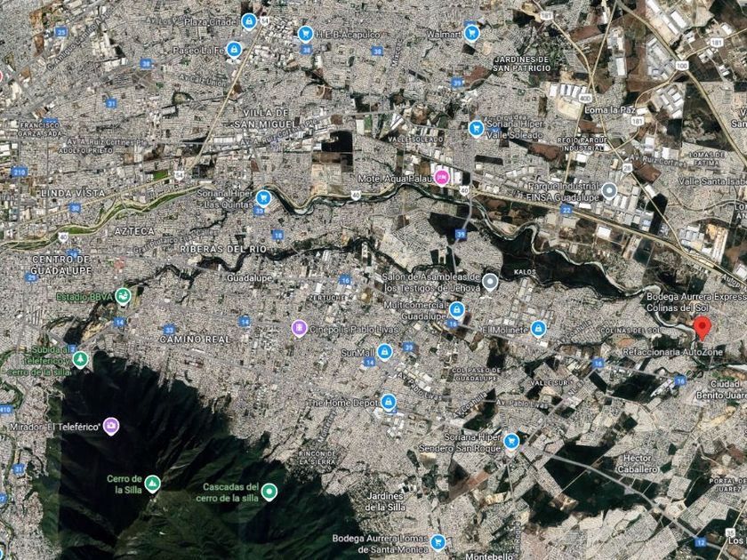Image resolution: width=747 pixels, height=560 pixels.
Task: Click the Adolfo Prieto label
Action: tap(85, 150)
